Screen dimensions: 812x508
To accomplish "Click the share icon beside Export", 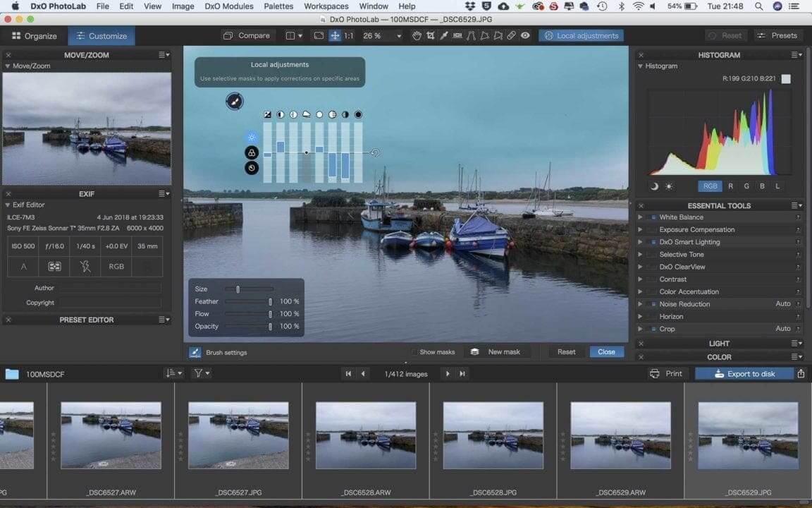I will click(801, 373).
